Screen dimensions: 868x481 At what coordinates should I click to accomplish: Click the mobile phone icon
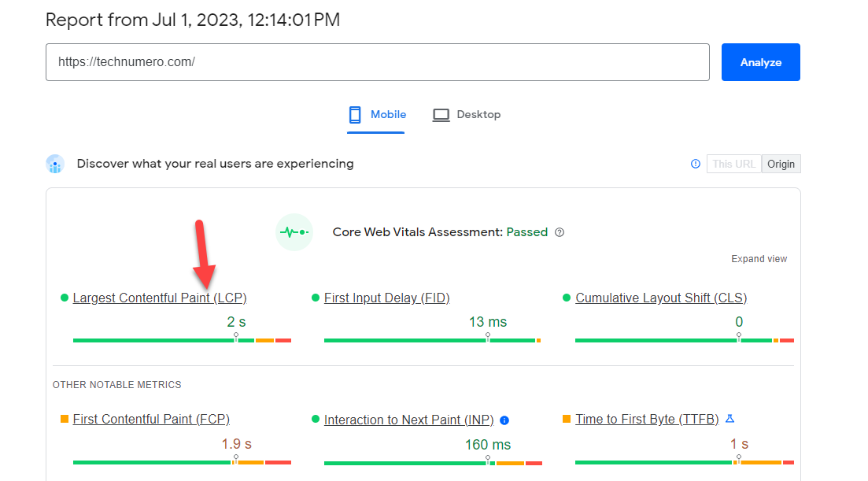click(x=355, y=115)
